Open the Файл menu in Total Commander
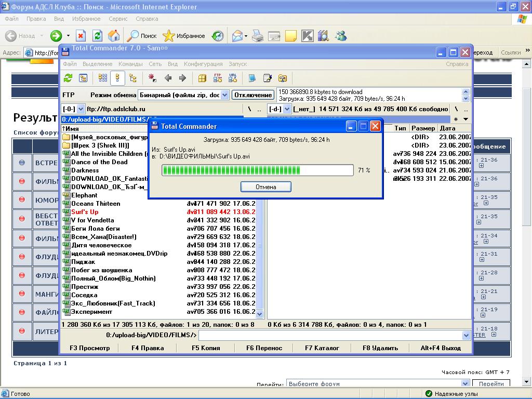The width and height of the screenshot is (532, 399). pos(70,64)
